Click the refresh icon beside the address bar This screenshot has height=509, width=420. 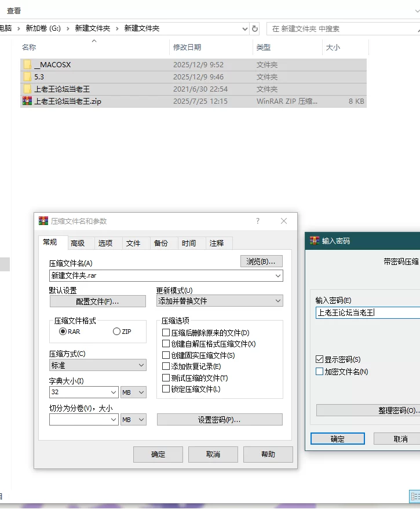coord(255,29)
